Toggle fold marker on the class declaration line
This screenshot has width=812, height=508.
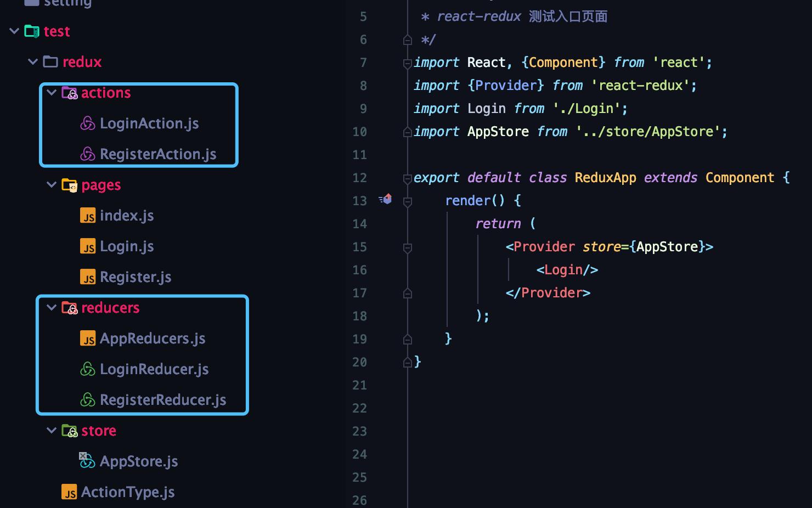(407, 178)
